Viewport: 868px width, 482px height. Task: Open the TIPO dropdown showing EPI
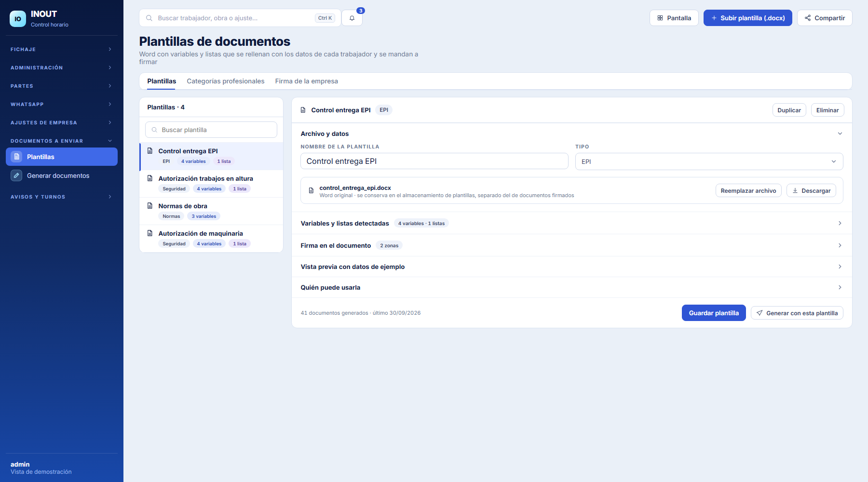coord(709,161)
